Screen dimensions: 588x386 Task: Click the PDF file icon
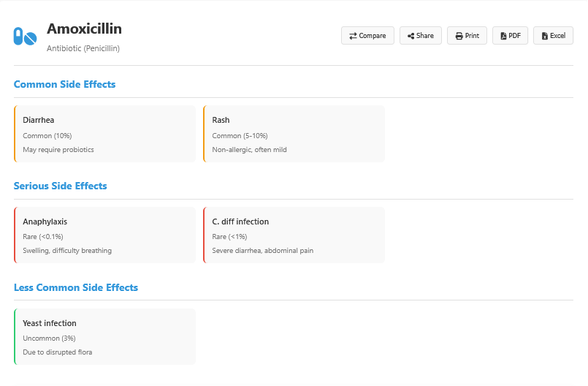coord(503,36)
